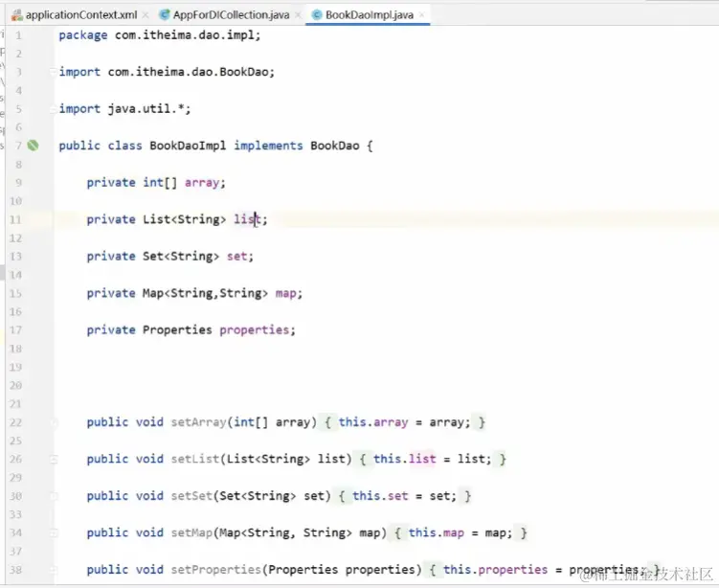The height and width of the screenshot is (588, 719).
Task: Close the BookDaoImpl.java tab
Action: (x=421, y=14)
